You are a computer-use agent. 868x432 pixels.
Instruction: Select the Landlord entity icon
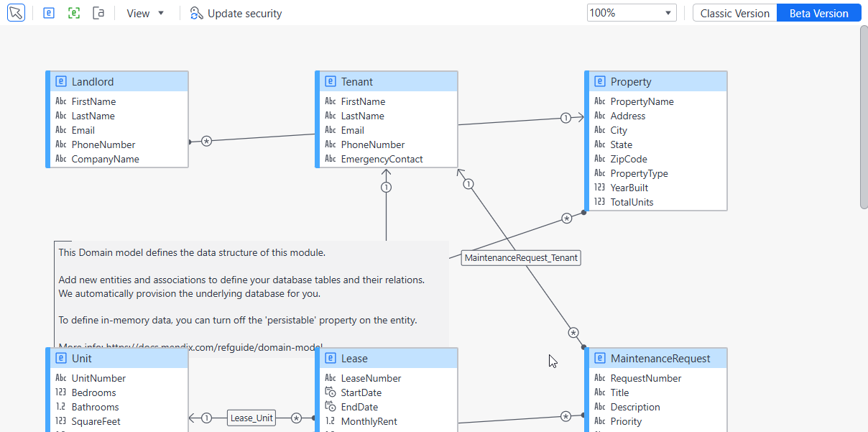pos(60,82)
